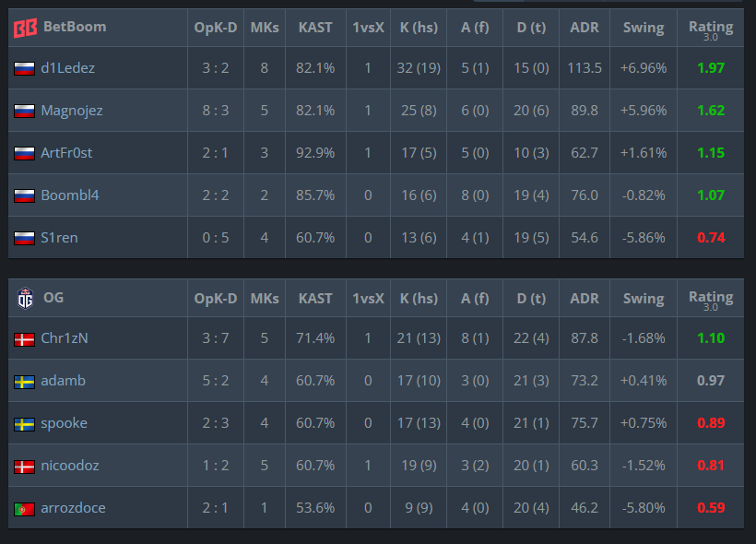
Task: Click the BetBoom ADR column header
Action: click(585, 28)
